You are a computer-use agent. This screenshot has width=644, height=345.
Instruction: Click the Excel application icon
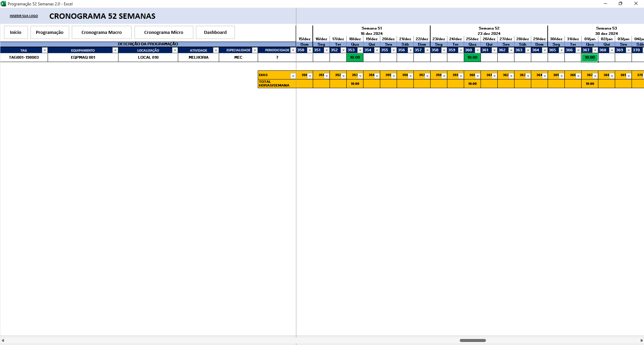(x=3, y=4)
